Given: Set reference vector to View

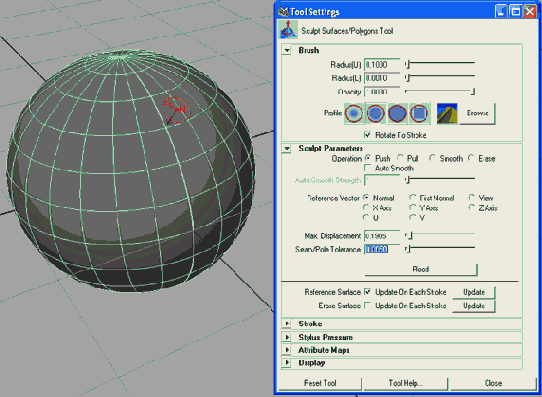Looking at the screenshot, I should 471,197.
